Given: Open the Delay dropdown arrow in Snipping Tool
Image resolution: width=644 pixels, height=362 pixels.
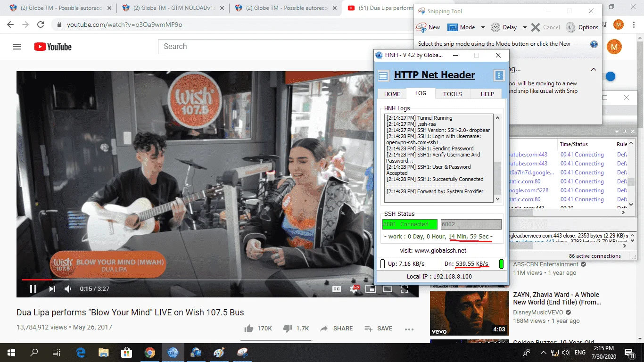Looking at the screenshot, I should [x=525, y=27].
